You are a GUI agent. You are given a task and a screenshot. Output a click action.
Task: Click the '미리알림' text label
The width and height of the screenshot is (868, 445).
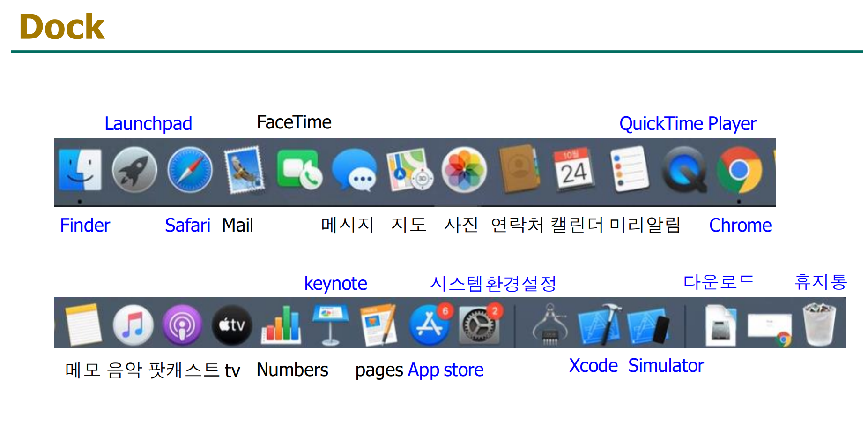click(x=645, y=225)
